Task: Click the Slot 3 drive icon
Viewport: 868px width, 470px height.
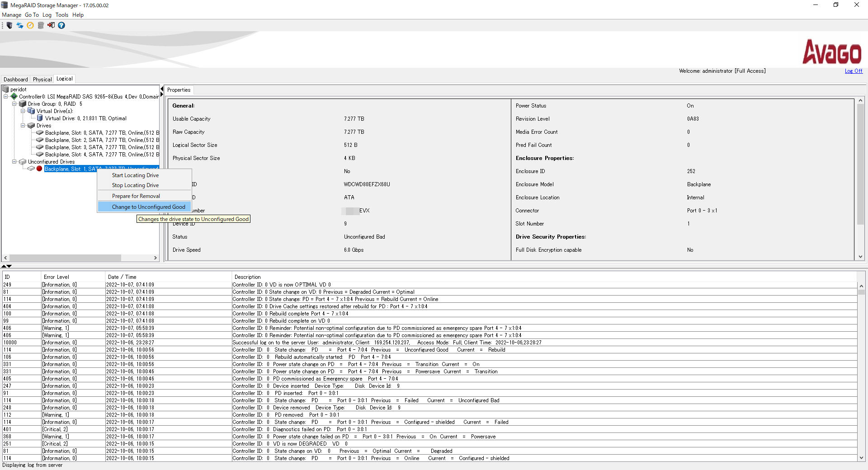Action: pyautogui.click(x=40, y=147)
